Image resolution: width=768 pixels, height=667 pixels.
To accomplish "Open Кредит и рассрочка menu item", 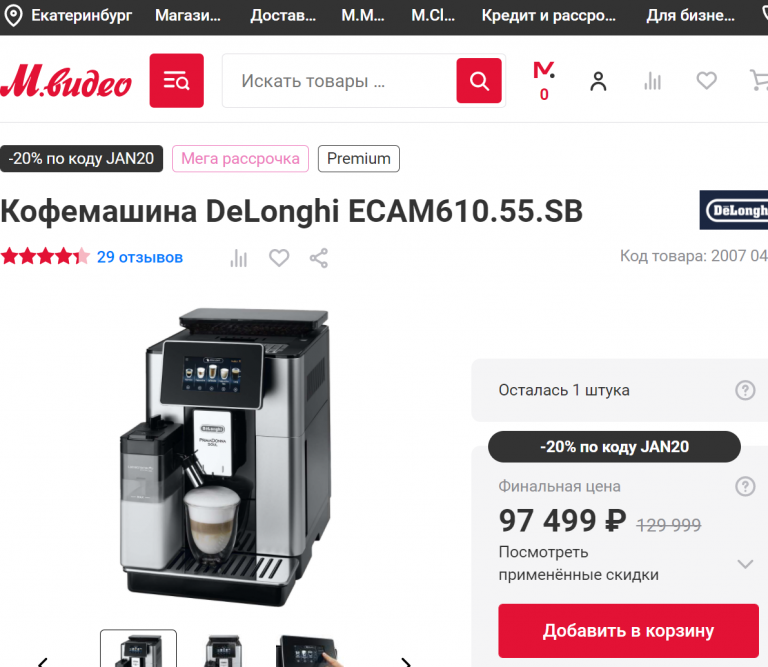I will tap(549, 16).
